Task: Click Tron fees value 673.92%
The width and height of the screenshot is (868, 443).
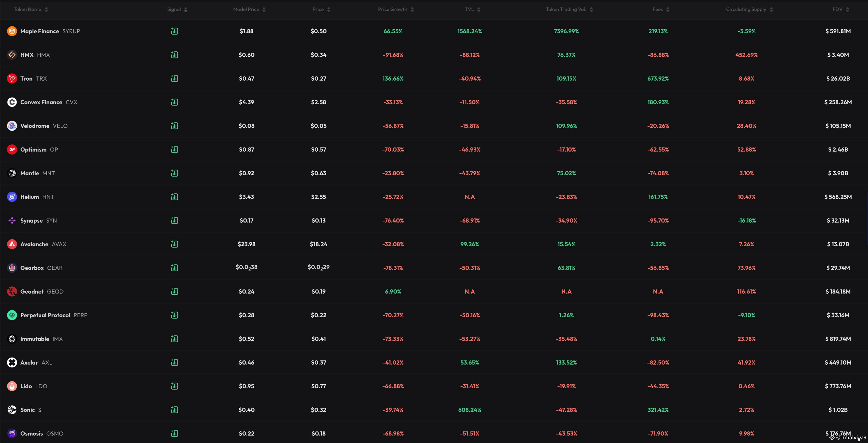Action: tap(658, 79)
